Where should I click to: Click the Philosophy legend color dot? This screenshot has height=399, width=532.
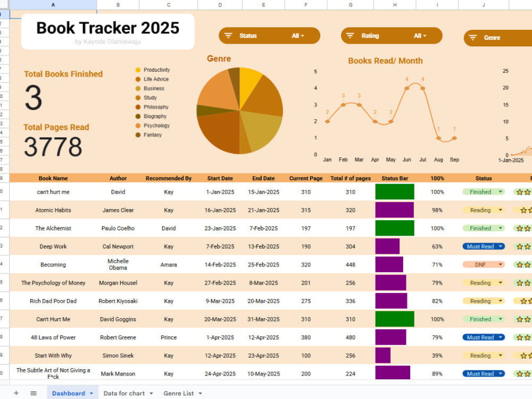[x=138, y=107]
